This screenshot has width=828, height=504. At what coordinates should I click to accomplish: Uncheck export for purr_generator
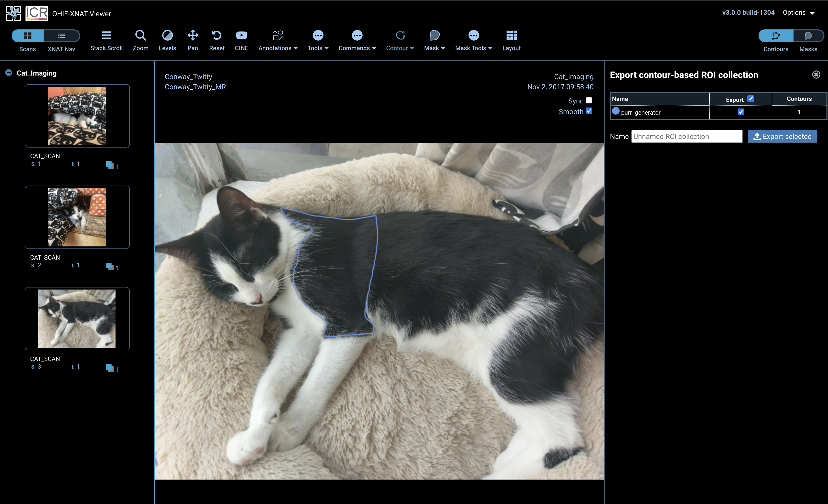(741, 112)
